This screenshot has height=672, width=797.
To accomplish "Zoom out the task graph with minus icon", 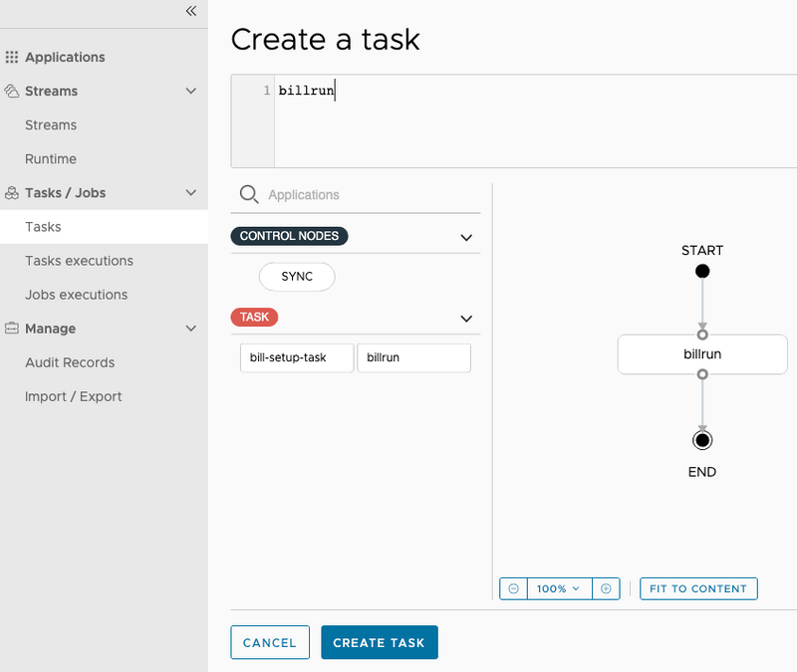I will [512, 588].
